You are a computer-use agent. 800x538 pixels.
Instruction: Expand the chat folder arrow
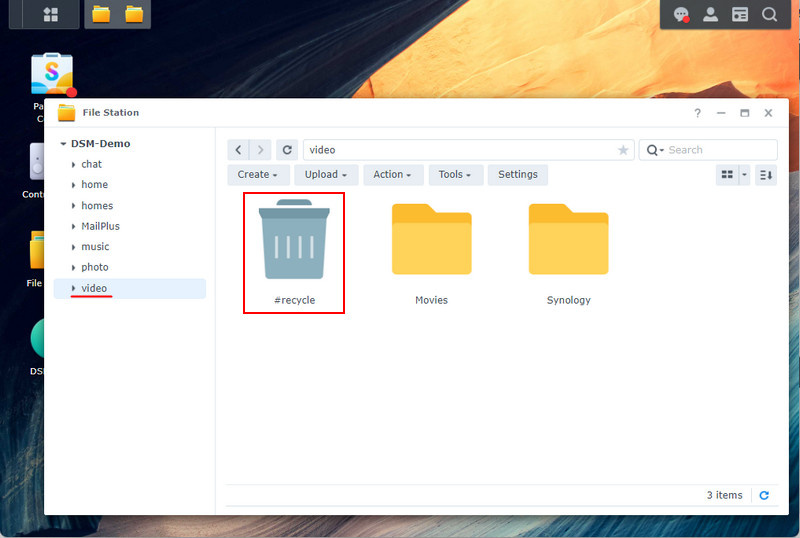(x=73, y=164)
